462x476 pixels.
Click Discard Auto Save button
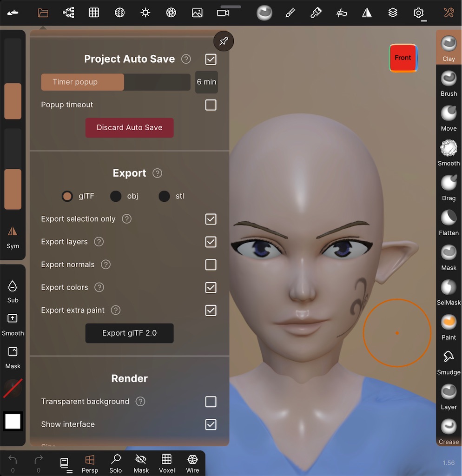[x=129, y=127]
